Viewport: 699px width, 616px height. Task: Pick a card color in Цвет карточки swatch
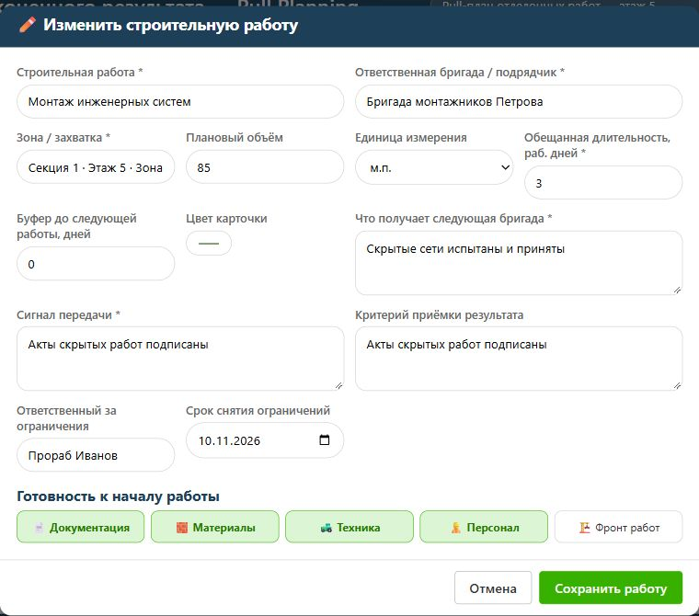[x=209, y=244]
